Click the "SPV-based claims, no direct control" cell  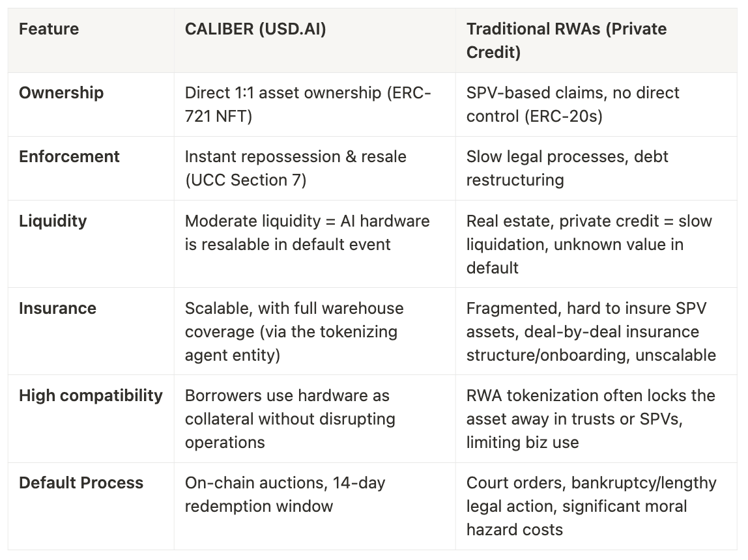(573, 104)
